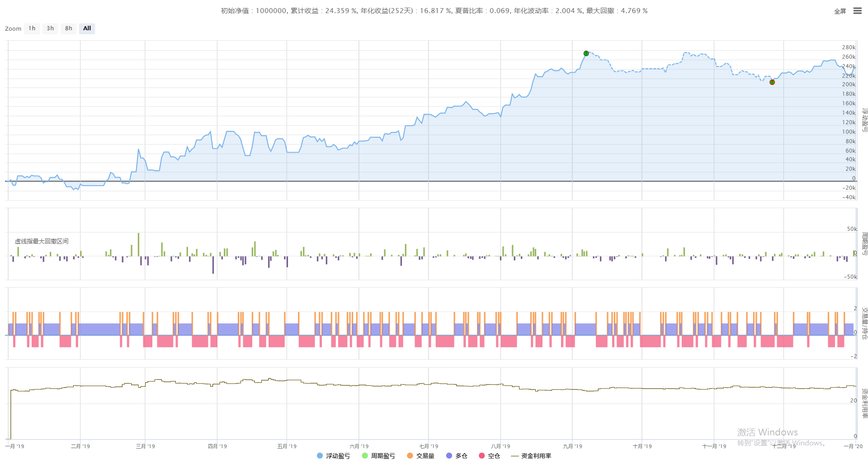Select the 3h zoom range
868x463 pixels.
point(50,28)
